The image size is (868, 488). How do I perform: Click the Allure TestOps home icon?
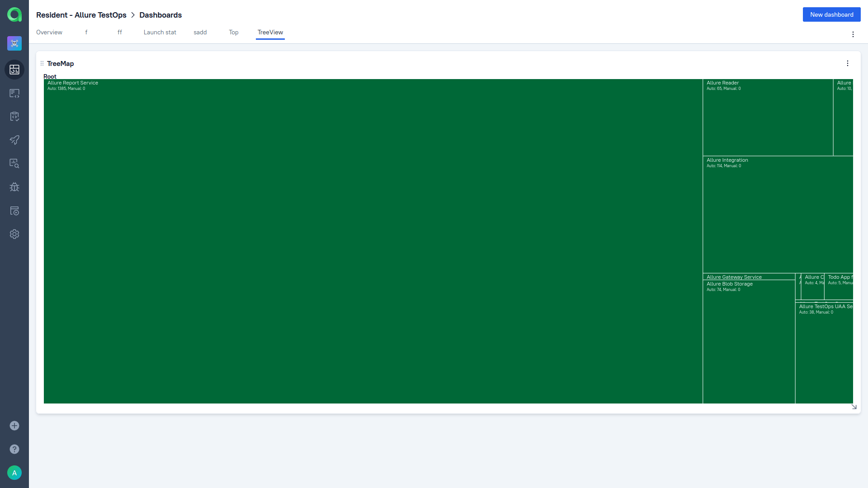[x=14, y=15]
